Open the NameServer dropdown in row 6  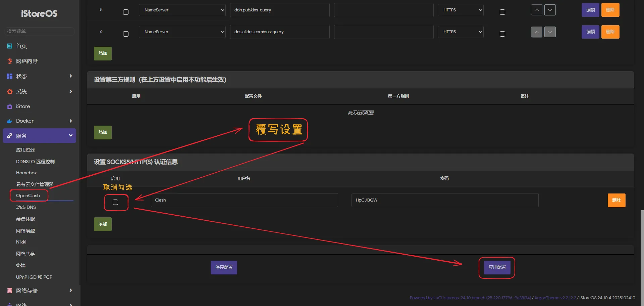[182, 32]
